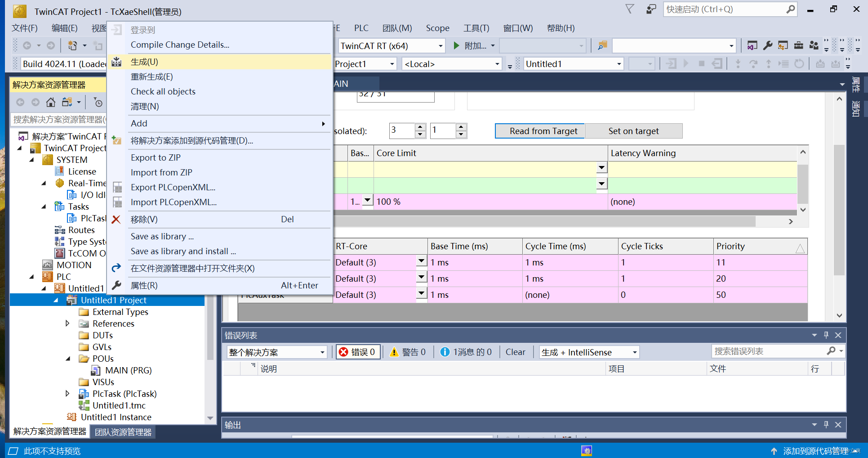Image resolution: width=868 pixels, height=458 pixels.
Task: Choose Export to ZIP
Action: tap(219, 157)
